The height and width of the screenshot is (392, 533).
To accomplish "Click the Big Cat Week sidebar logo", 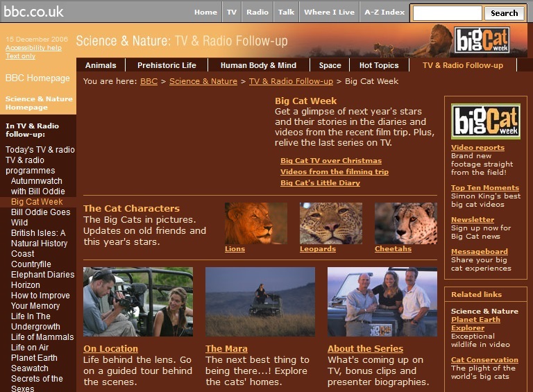I will click(x=485, y=121).
